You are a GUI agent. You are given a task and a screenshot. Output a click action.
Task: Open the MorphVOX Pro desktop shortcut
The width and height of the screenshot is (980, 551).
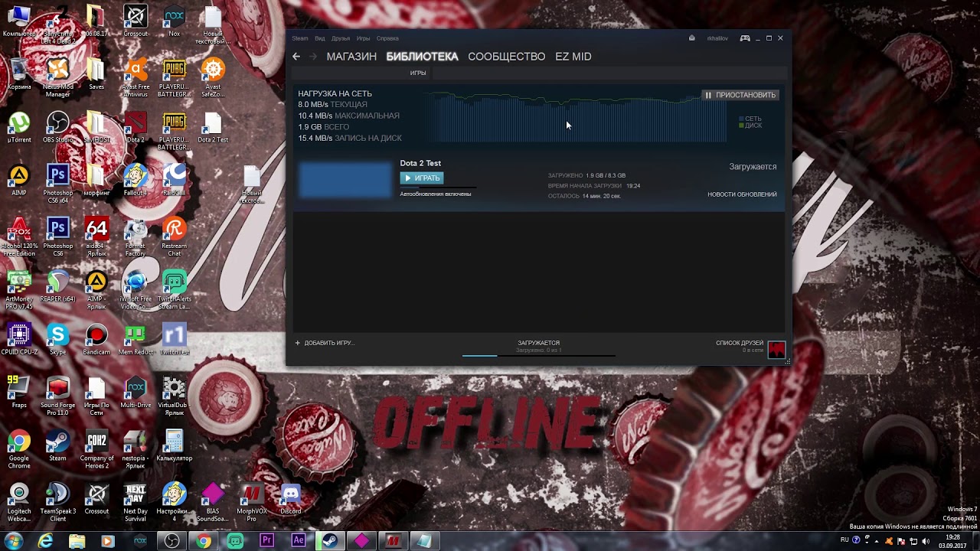pos(251,500)
